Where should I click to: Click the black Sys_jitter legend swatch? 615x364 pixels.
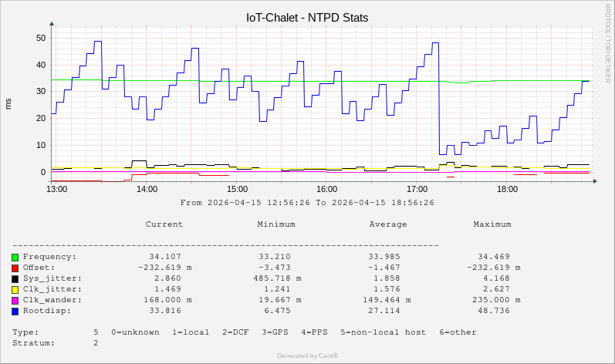[x=15, y=278]
